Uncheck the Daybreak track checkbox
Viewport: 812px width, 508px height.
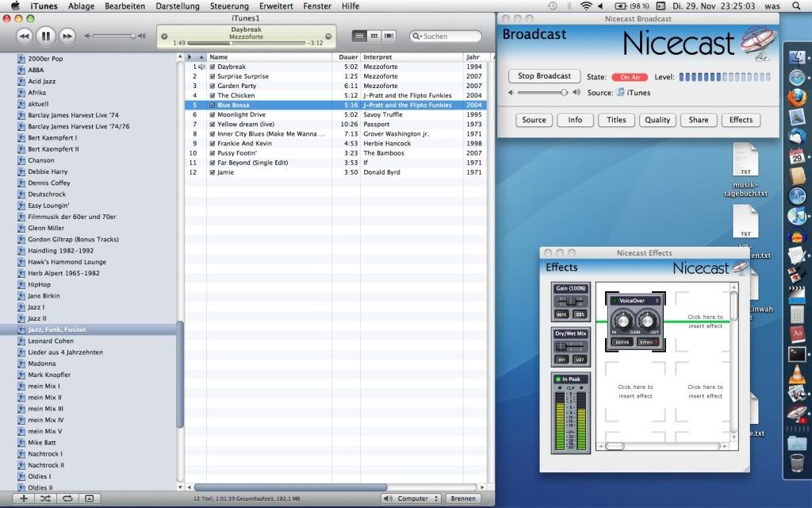click(212, 67)
